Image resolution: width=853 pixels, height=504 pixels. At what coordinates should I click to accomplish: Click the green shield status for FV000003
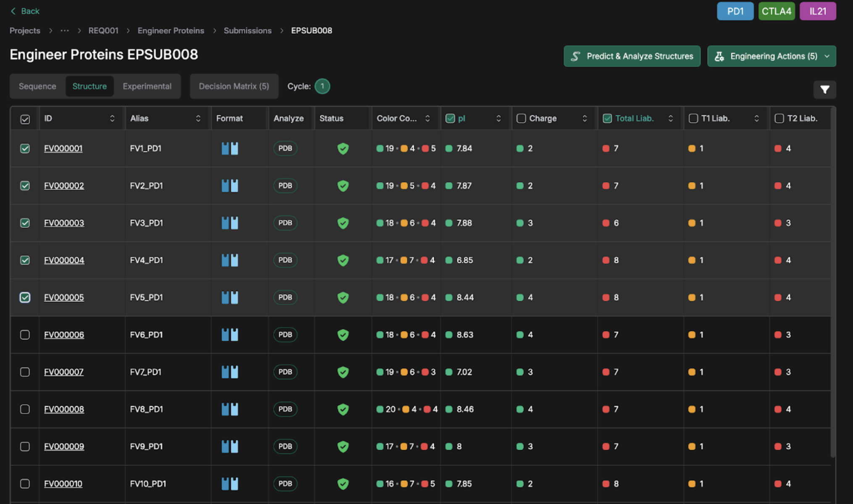(x=343, y=223)
